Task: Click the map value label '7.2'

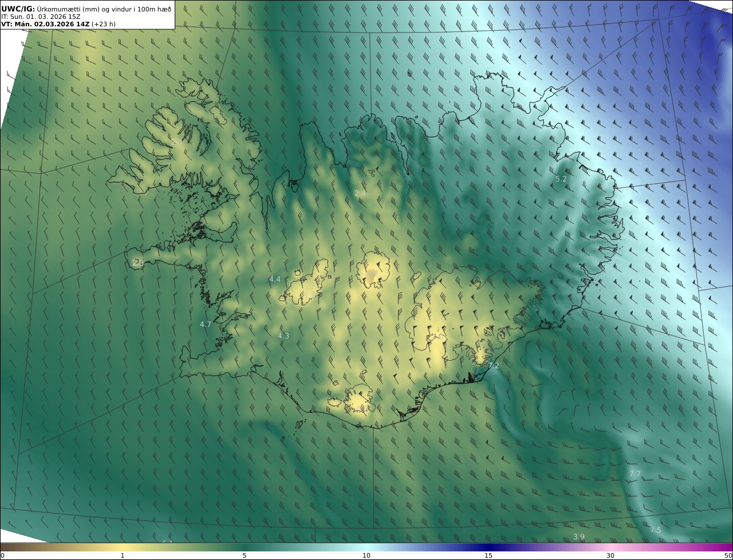Action: (494, 366)
